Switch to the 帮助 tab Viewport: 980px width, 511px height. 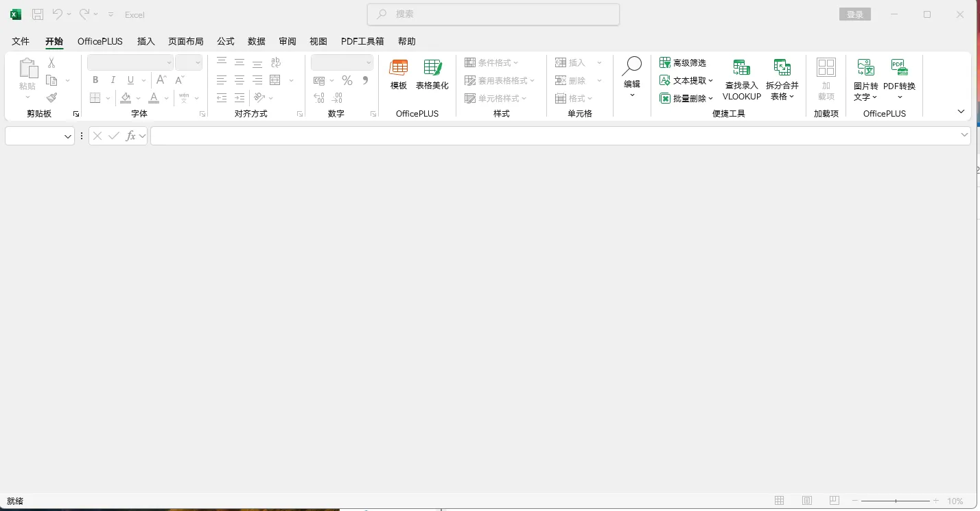point(407,41)
